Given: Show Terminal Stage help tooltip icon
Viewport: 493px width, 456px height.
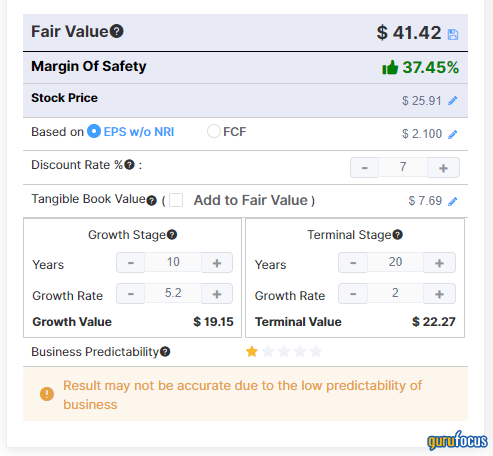Looking at the screenshot, I should [x=398, y=235].
